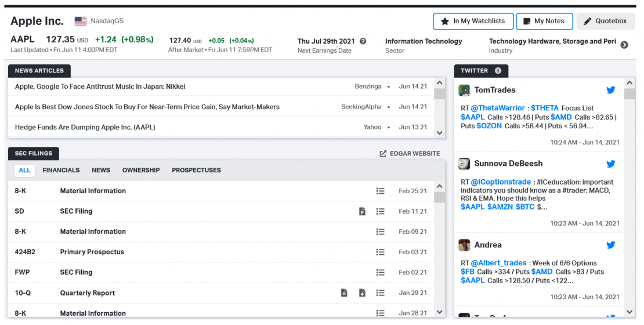
Task: Click the list icon for Feb 25 8-K
Action: click(x=381, y=191)
